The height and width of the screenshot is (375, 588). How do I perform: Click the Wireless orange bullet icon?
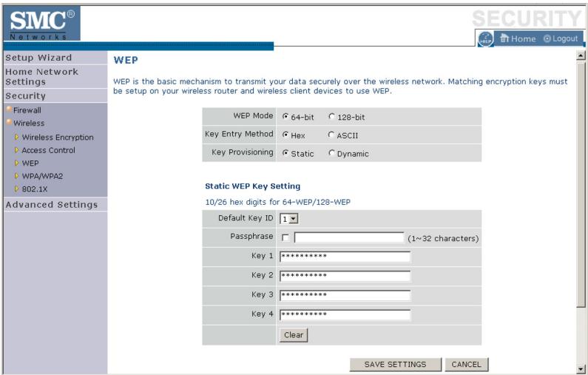(x=9, y=122)
